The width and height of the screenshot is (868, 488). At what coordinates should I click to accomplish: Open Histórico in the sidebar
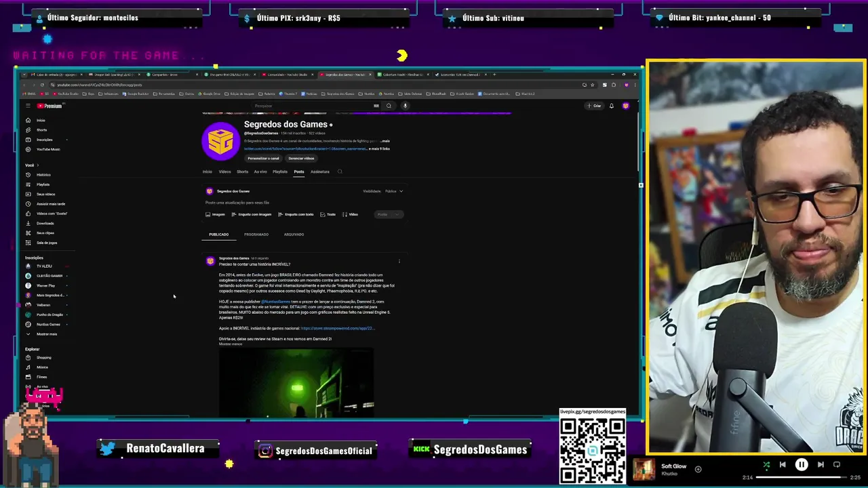[x=43, y=175]
